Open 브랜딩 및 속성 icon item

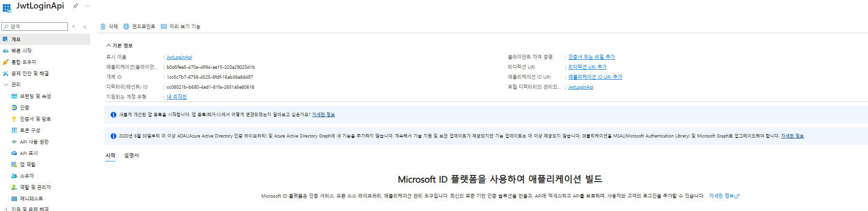click(14, 96)
